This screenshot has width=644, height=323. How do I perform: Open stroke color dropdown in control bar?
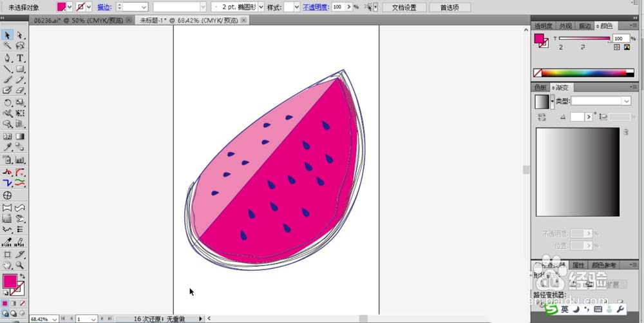89,7
